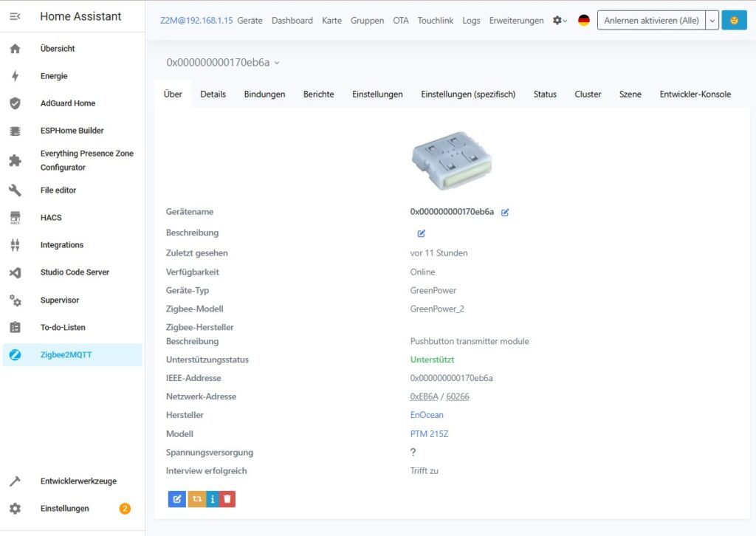Open To-do-Listen clipboard icon

(15, 327)
